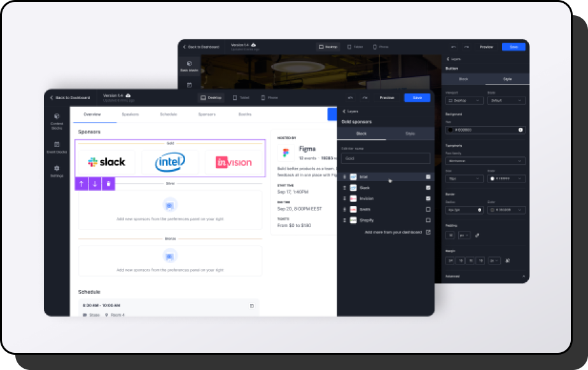The width and height of the screenshot is (588, 370).
Task: Click Add more from your dashboard link
Action: point(393,232)
